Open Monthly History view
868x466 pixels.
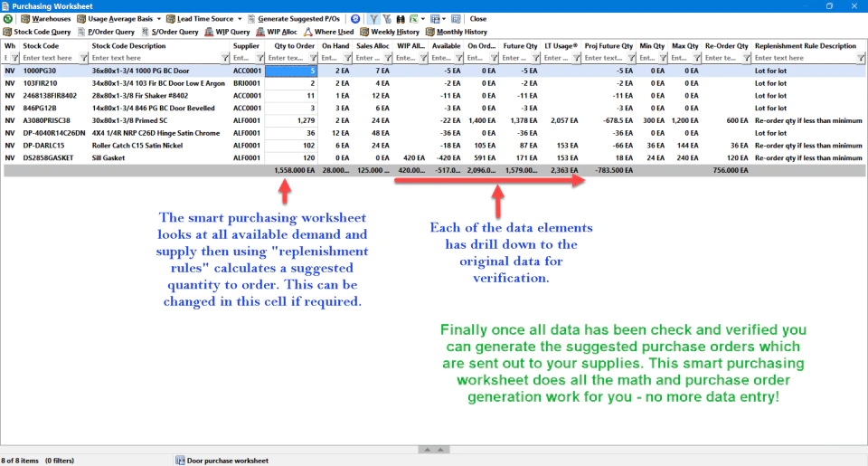[457, 33]
